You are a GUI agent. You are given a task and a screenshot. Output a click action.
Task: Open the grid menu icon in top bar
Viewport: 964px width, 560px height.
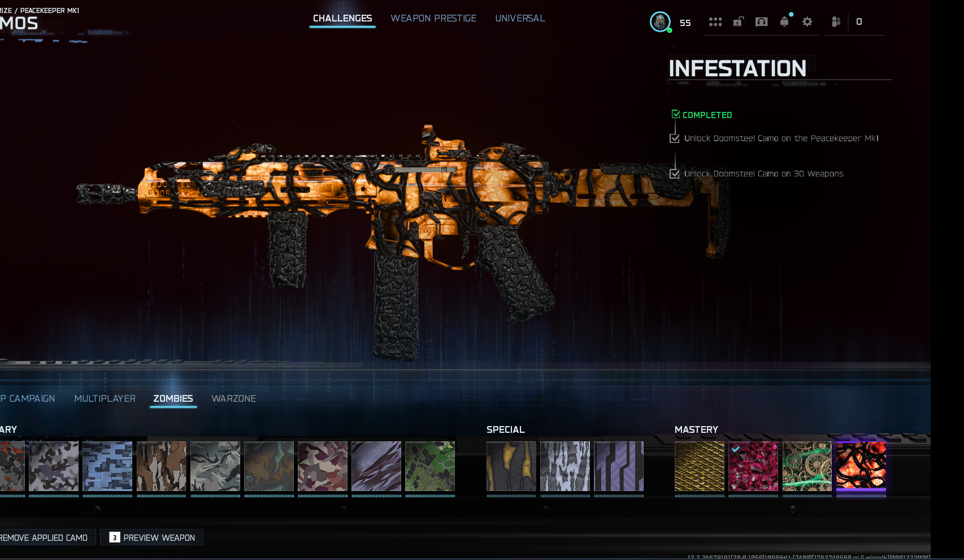[x=715, y=22]
